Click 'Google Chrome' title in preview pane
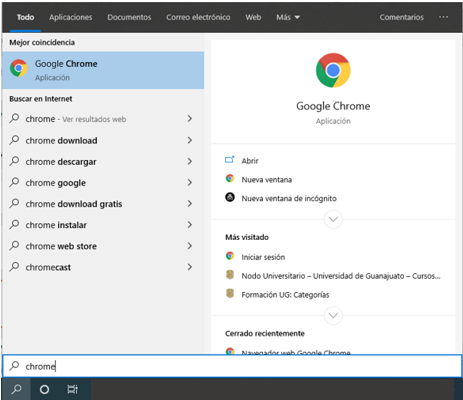Image resolution: width=463 pixels, height=400 pixels. (x=333, y=106)
